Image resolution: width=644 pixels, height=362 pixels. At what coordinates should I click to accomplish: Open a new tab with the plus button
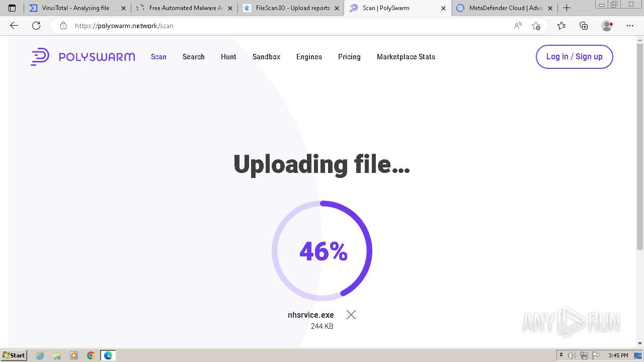coord(567,8)
